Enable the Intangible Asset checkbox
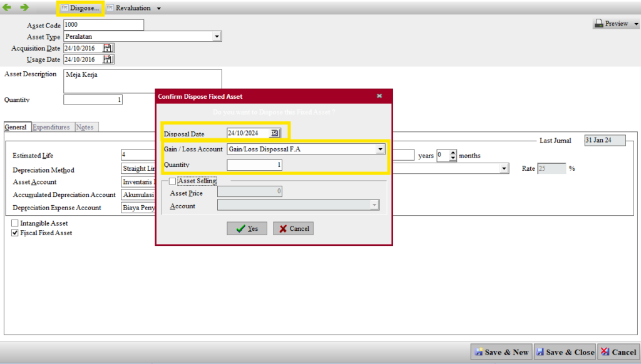The width and height of the screenshot is (641, 364). coord(15,223)
